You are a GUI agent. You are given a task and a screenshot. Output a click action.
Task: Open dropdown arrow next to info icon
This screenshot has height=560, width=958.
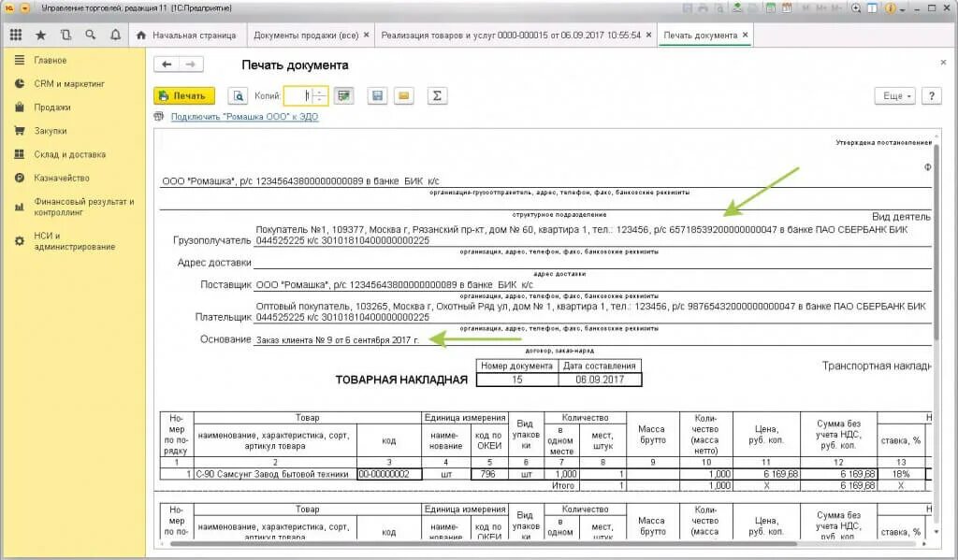click(x=903, y=9)
